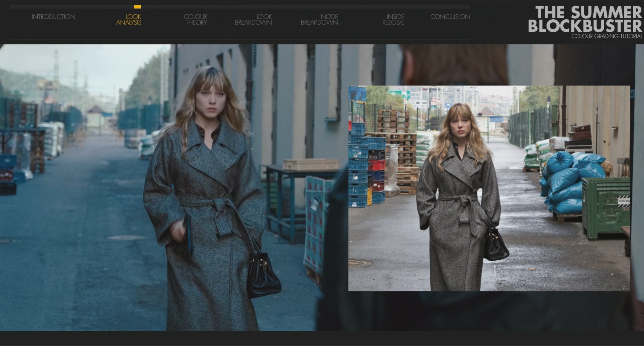Click the progress bar above Node Breakdown

[319, 7]
